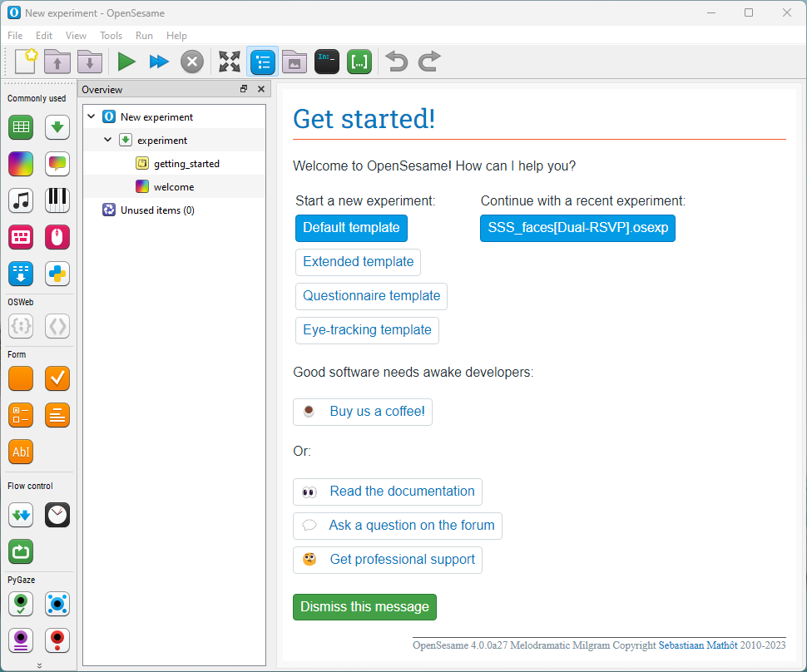The height and width of the screenshot is (672, 807).
Task: Select the inline script Python item
Action: coord(57,274)
